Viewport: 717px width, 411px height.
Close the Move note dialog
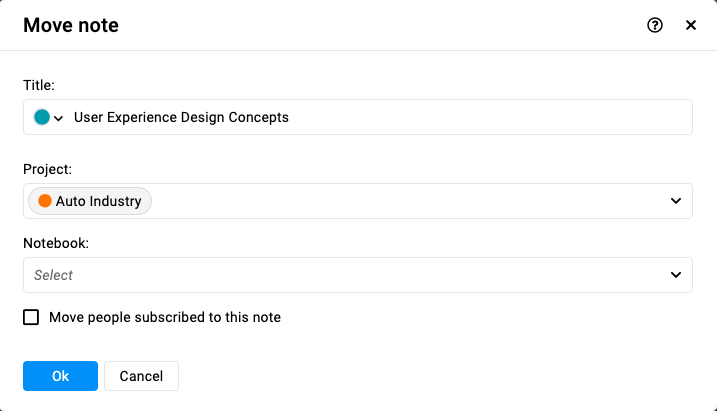click(691, 25)
